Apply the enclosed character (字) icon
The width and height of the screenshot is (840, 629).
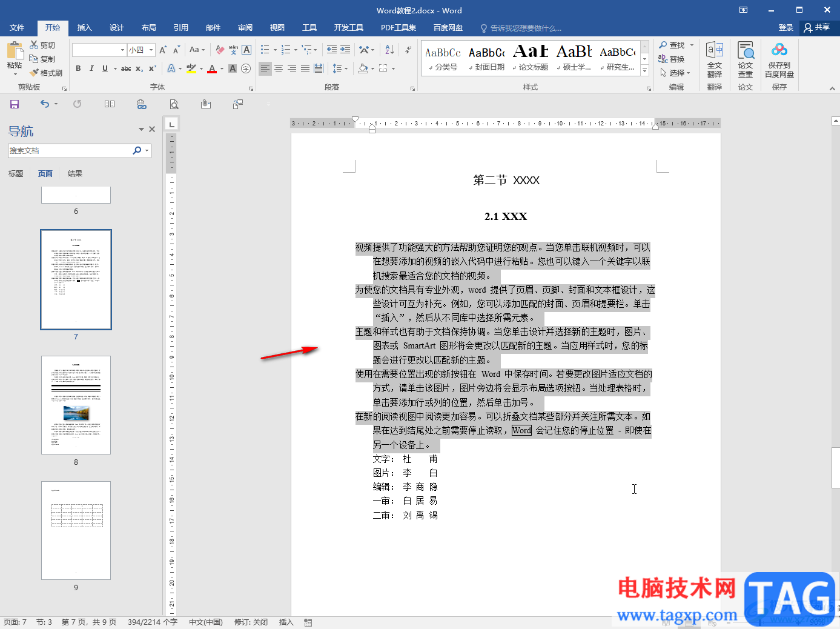(246, 68)
